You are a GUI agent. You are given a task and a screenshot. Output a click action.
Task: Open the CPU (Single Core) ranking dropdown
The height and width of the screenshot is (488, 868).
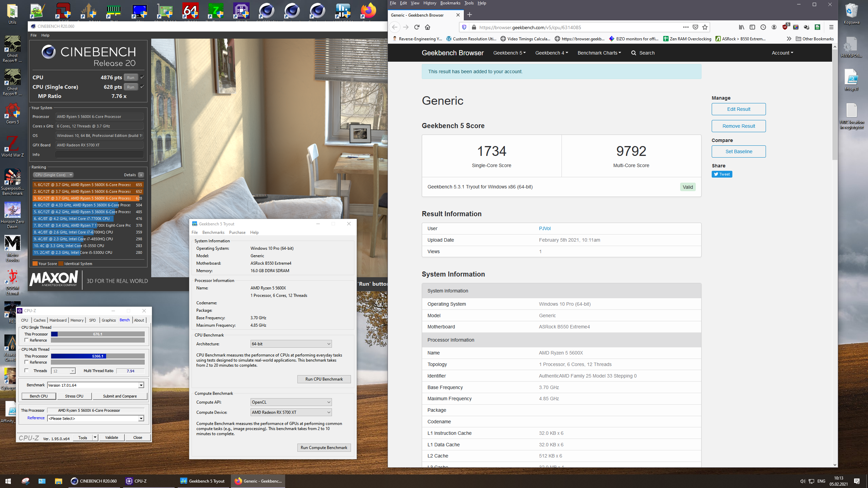[x=53, y=175]
